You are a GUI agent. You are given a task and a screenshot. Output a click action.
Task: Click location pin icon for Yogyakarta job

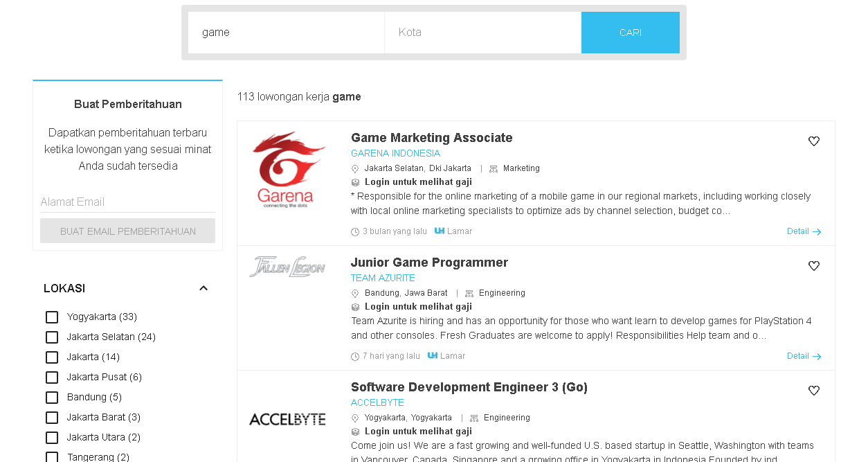coord(355,418)
